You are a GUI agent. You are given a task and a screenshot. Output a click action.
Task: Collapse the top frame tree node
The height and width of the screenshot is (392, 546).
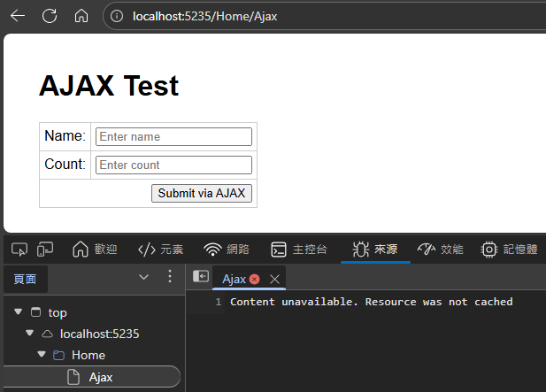pyautogui.click(x=19, y=312)
